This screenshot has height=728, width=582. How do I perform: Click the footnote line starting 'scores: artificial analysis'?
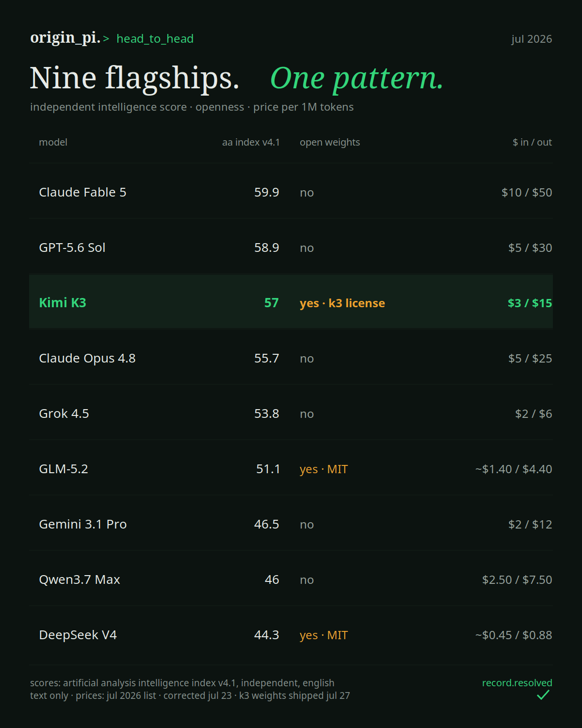182,683
